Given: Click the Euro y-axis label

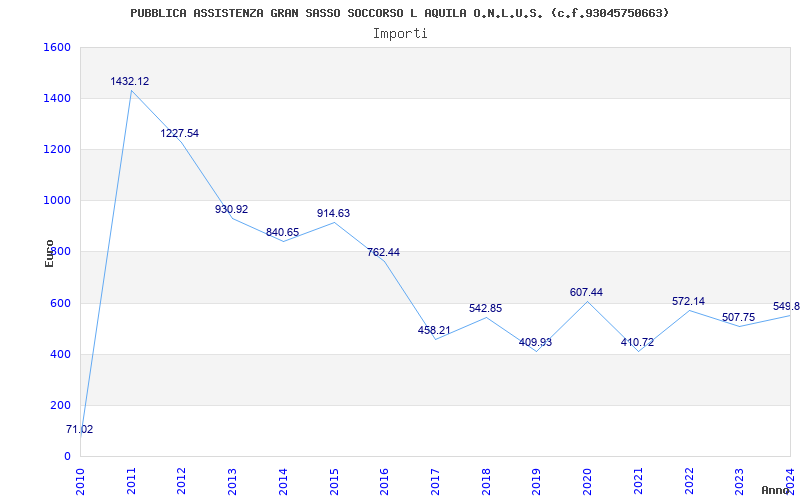Looking at the screenshot, I should [x=49, y=254].
